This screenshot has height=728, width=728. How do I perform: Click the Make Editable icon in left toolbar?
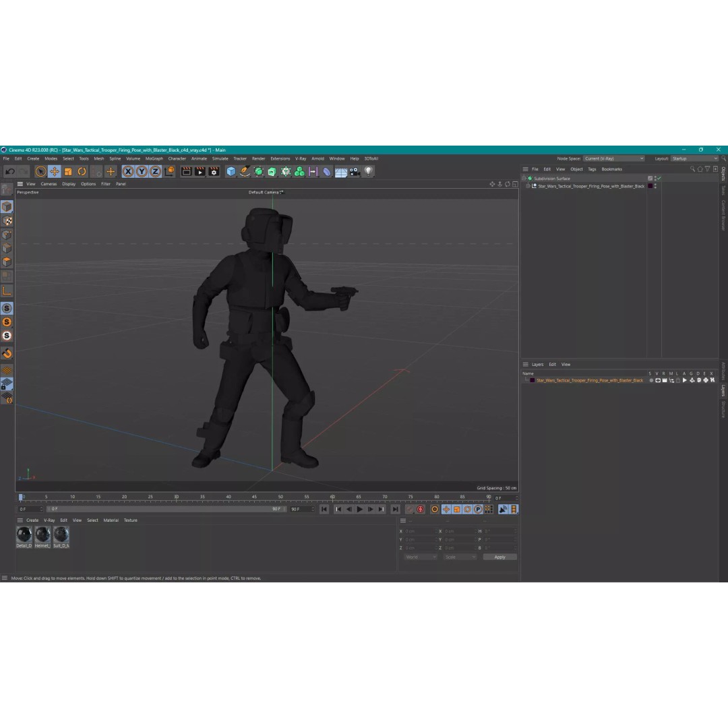(x=7, y=189)
